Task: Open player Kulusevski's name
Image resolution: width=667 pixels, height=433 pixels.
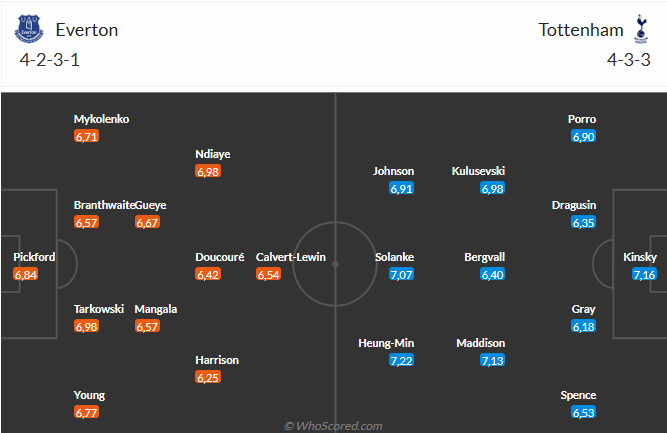Action: (x=478, y=171)
